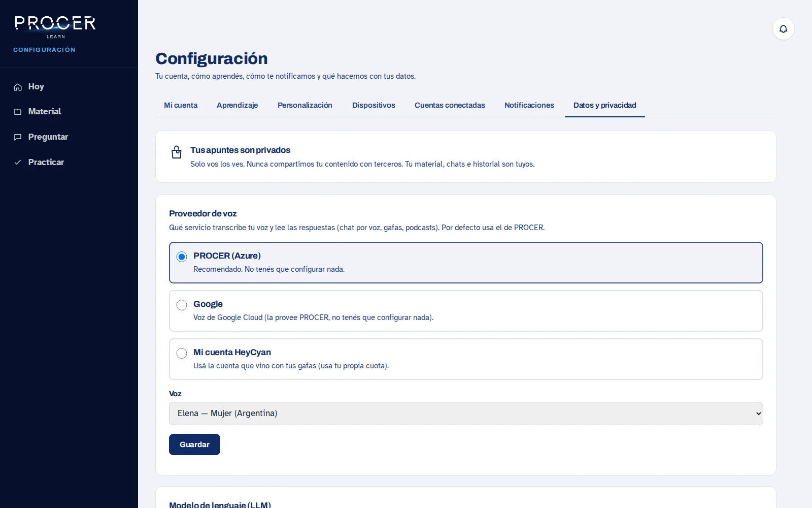Select the PROCER (Azure) radio button
The height and width of the screenshot is (508, 812).
[182, 257]
